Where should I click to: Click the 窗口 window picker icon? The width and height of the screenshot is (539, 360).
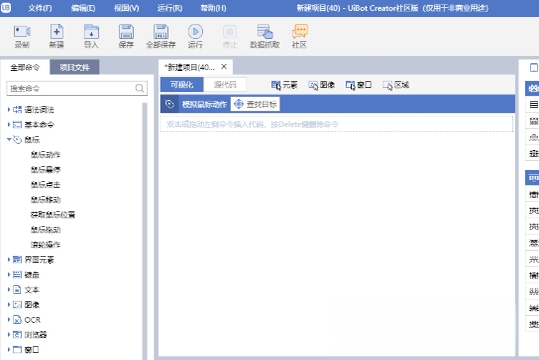pos(350,85)
